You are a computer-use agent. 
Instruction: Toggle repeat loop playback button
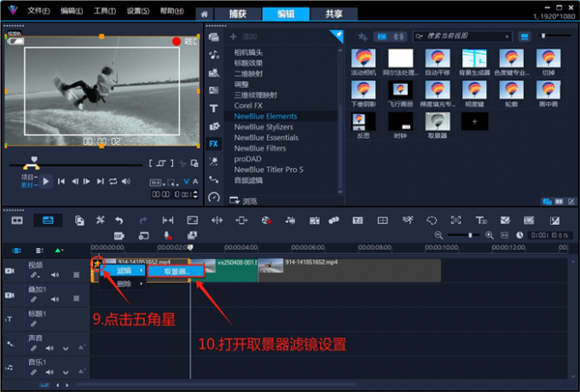click(113, 181)
